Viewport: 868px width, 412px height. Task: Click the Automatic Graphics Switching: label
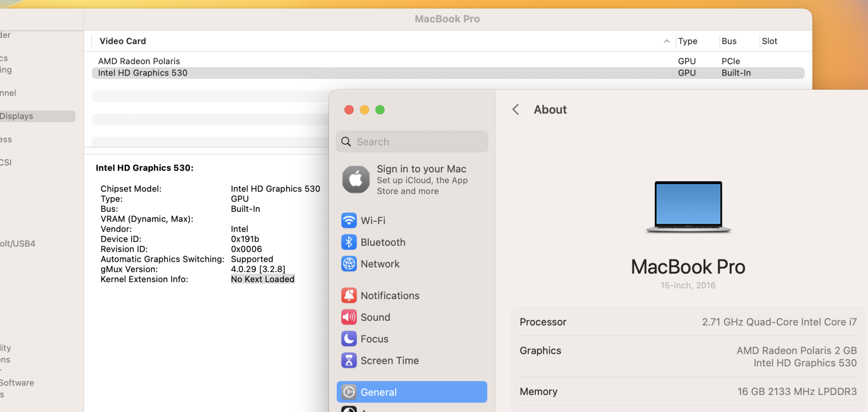coord(163,259)
